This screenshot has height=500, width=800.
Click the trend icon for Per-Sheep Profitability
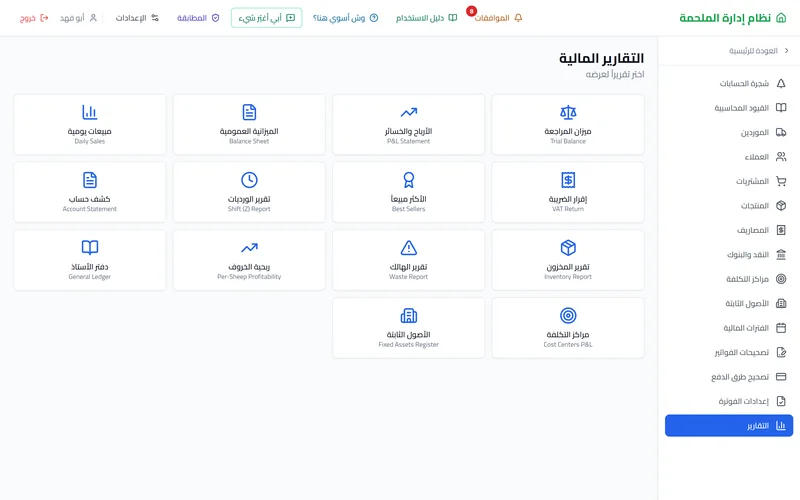(249, 248)
